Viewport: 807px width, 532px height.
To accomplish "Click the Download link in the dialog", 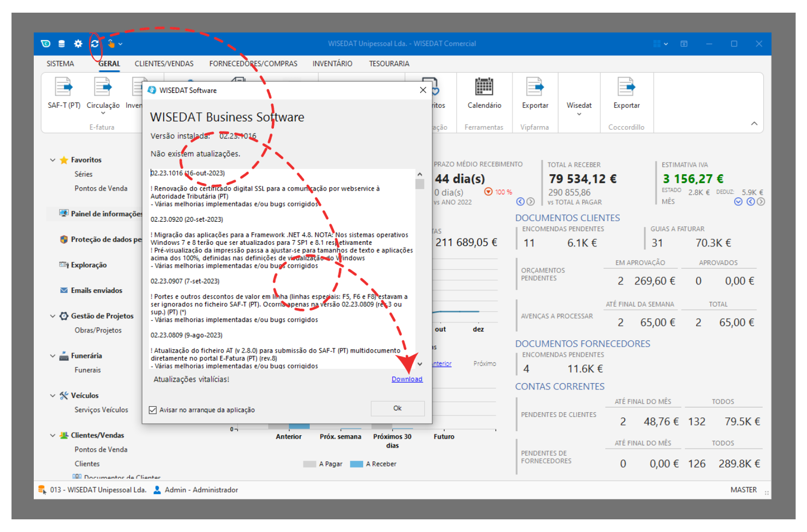I will click(406, 379).
